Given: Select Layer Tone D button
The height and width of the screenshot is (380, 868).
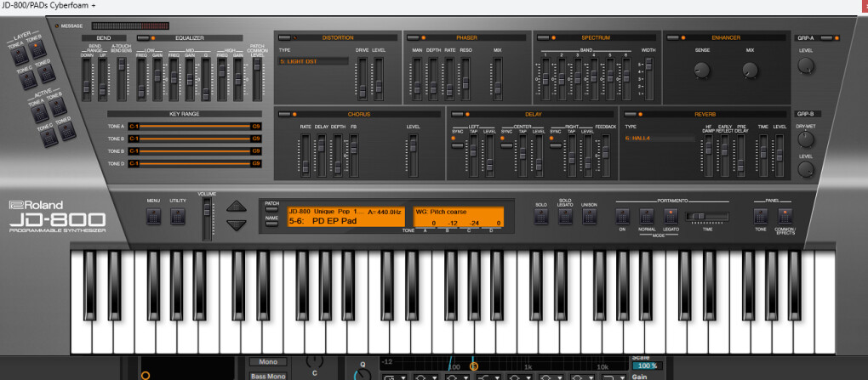Looking at the screenshot, I should click(45, 73).
